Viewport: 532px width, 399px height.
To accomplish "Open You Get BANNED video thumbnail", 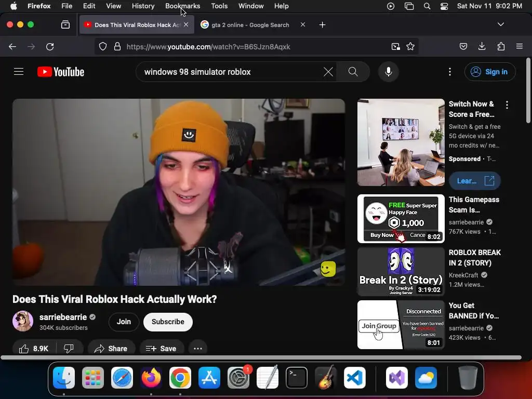I will 401,325.
